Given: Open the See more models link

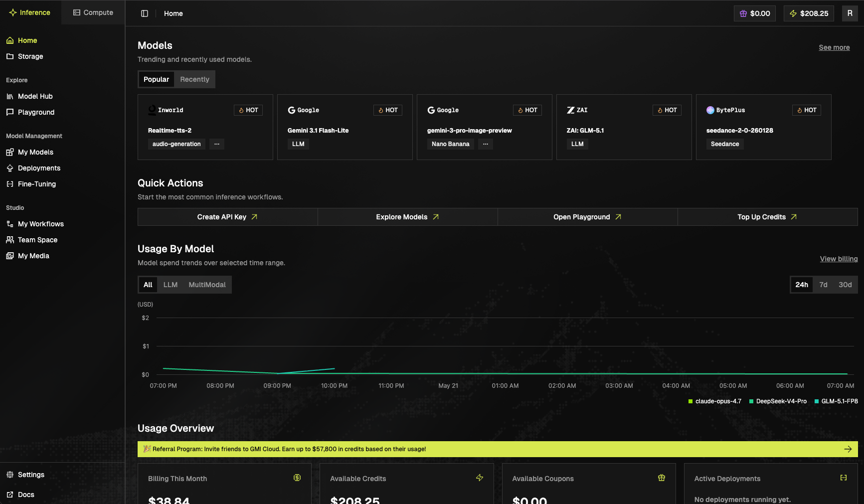Looking at the screenshot, I should pyautogui.click(x=834, y=47).
